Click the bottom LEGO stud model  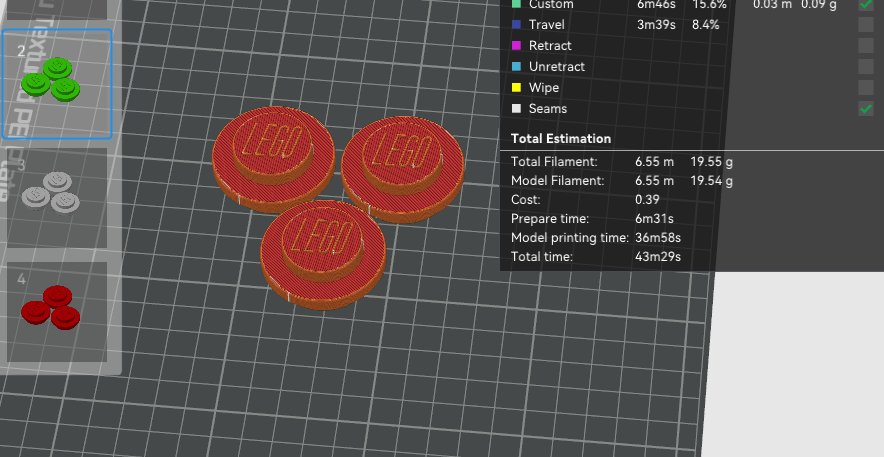pos(322,254)
